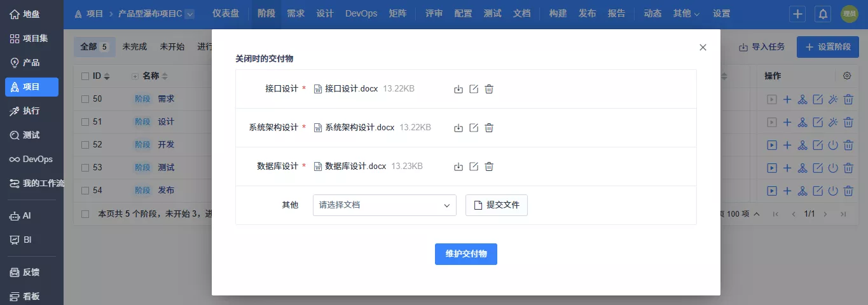Delete the 数据库设计.docx deliverable
Viewport: 868px width, 305px height.
tap(489, 166)
